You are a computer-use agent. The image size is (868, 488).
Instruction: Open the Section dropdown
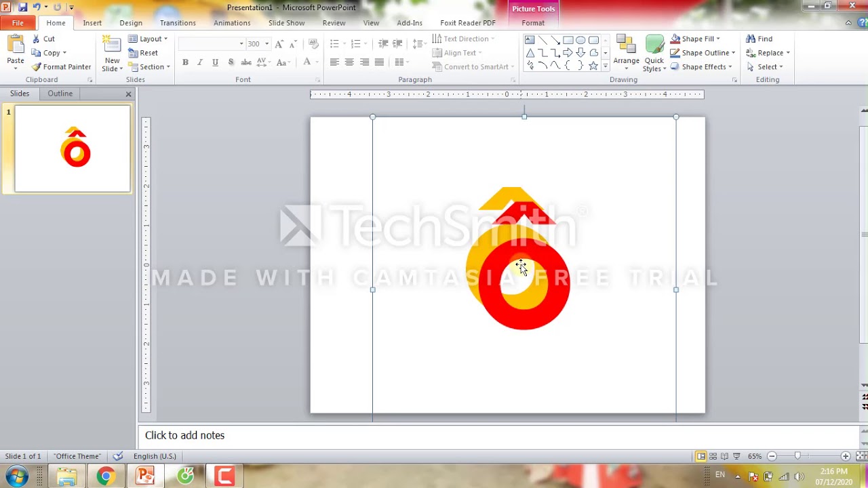[x=149, y=67]
